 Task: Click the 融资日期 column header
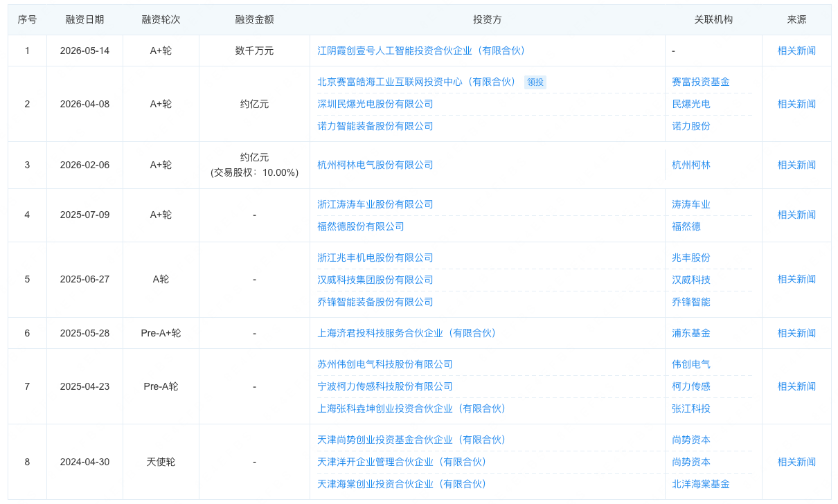(x=84, y=19)
